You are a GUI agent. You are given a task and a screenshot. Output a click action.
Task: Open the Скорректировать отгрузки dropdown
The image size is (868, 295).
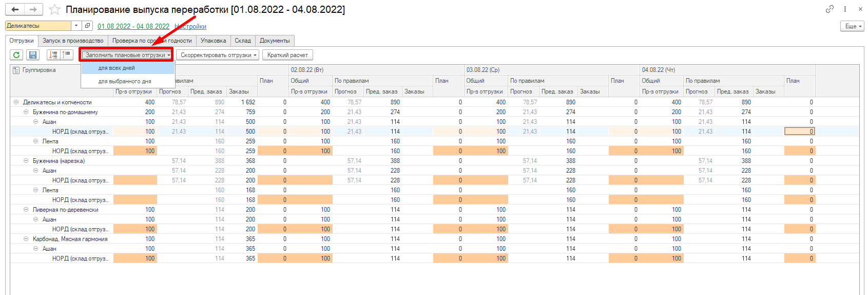tap(218, 55)
